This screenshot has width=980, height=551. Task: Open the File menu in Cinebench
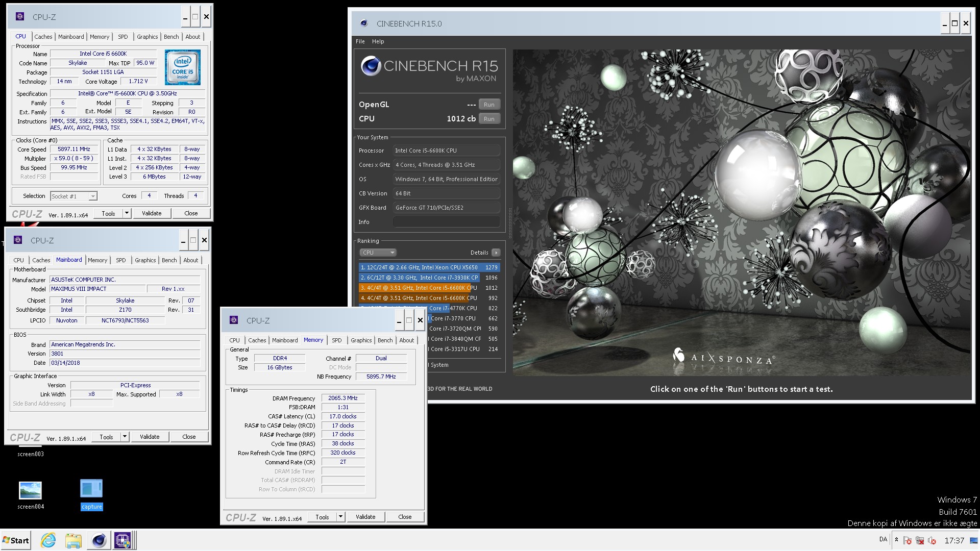[360, 41]
